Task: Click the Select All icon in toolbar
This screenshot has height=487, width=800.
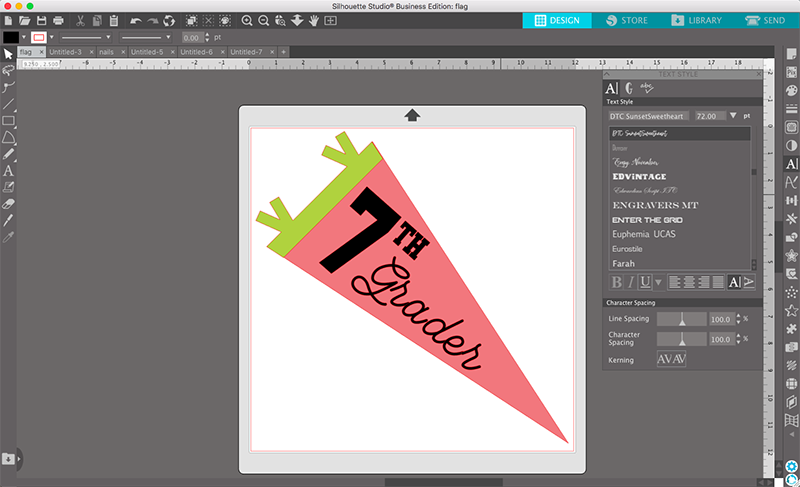Action: 191,20
